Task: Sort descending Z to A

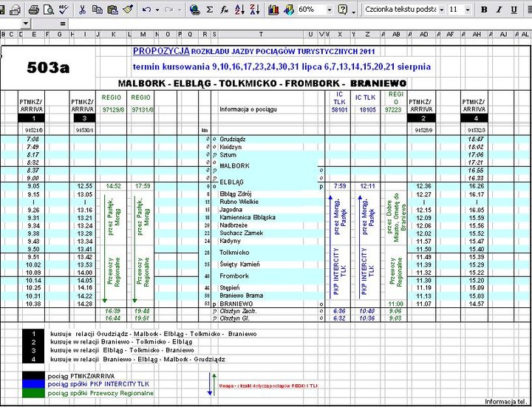Action: pyautogui.click(x=254, y=10)
